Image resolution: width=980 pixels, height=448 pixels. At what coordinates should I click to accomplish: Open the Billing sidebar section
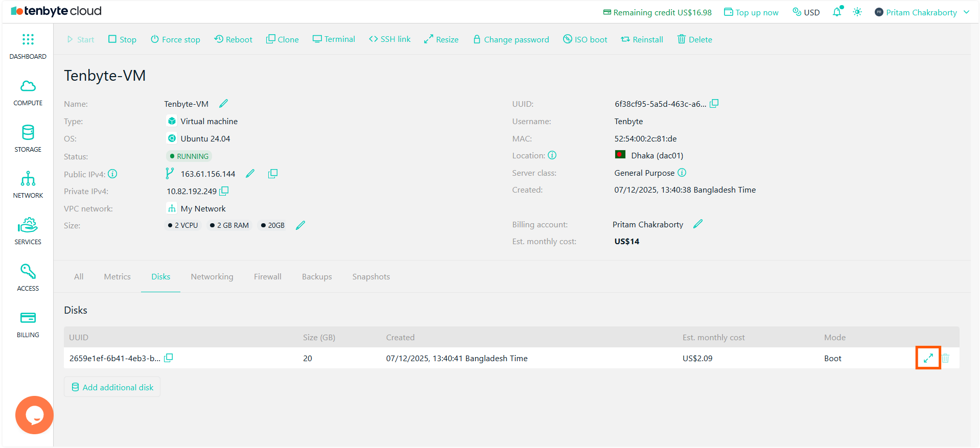[28, 324]
